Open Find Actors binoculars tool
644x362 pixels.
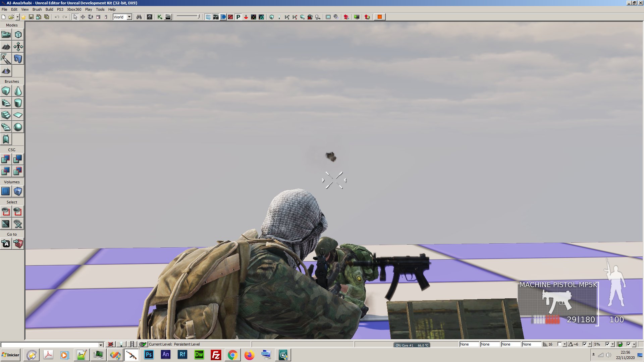139,17
